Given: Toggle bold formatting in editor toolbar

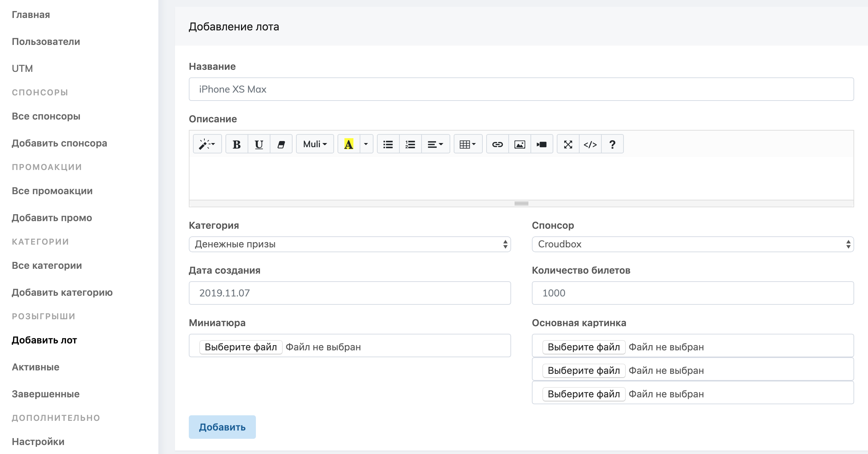Looking at the screenshot, I should pos(237,144).
